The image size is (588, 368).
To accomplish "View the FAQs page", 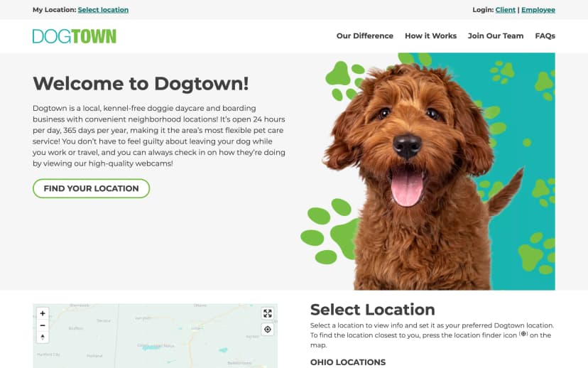I will [x=545, y=36].
